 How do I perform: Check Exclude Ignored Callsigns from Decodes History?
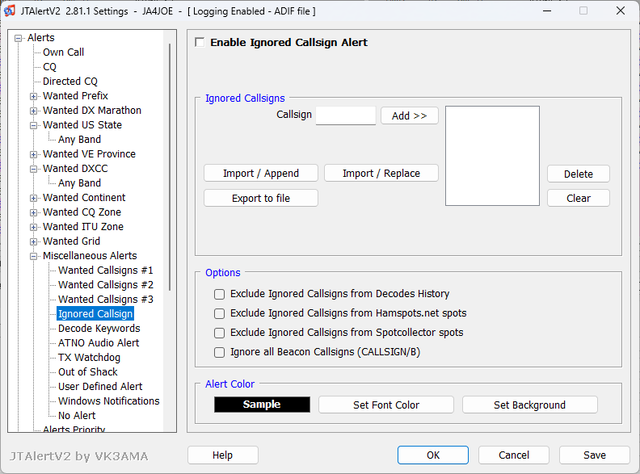coord(220,294)
